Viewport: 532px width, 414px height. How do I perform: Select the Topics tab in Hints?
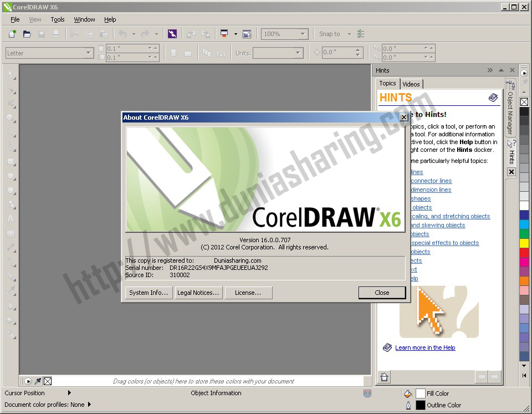387,83
